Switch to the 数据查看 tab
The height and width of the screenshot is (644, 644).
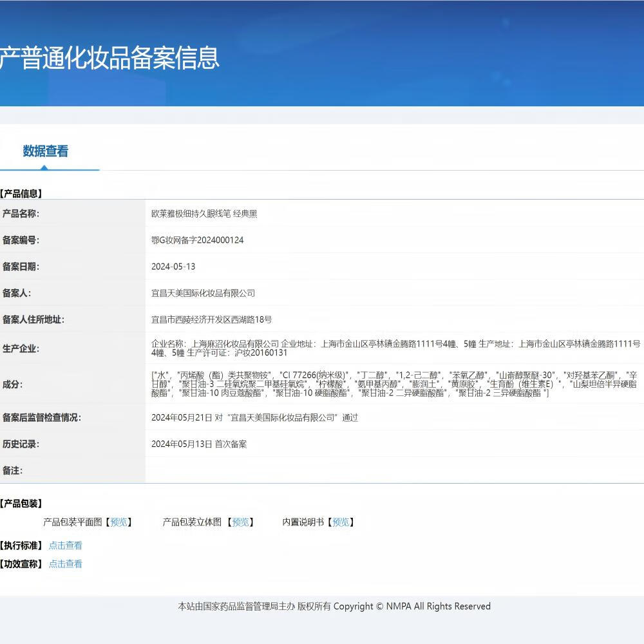(46, 151)
